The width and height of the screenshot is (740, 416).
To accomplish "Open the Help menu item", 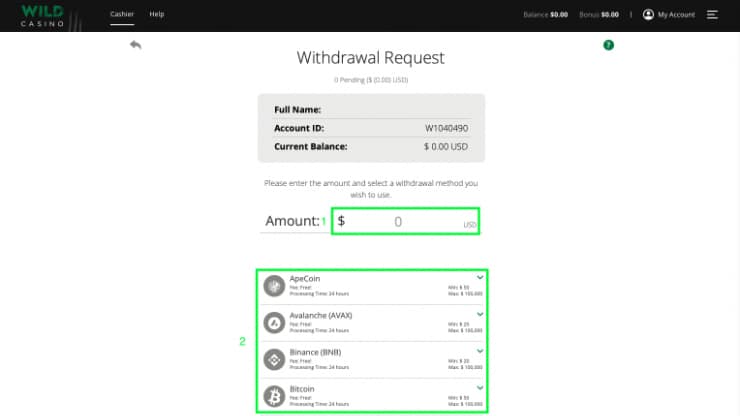I will (x=157, y=14).
